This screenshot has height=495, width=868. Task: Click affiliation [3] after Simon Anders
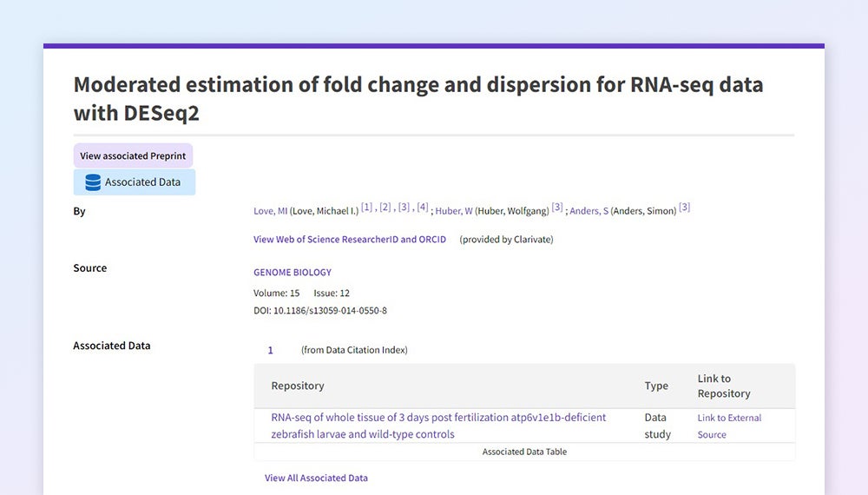[684, 208]
